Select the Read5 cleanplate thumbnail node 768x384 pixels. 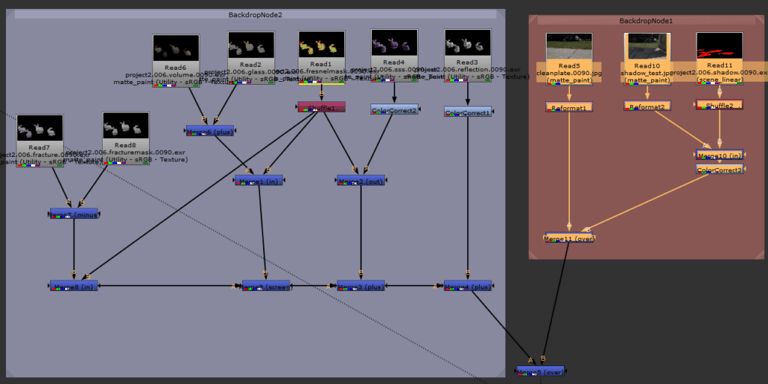[x=569, y=59]
